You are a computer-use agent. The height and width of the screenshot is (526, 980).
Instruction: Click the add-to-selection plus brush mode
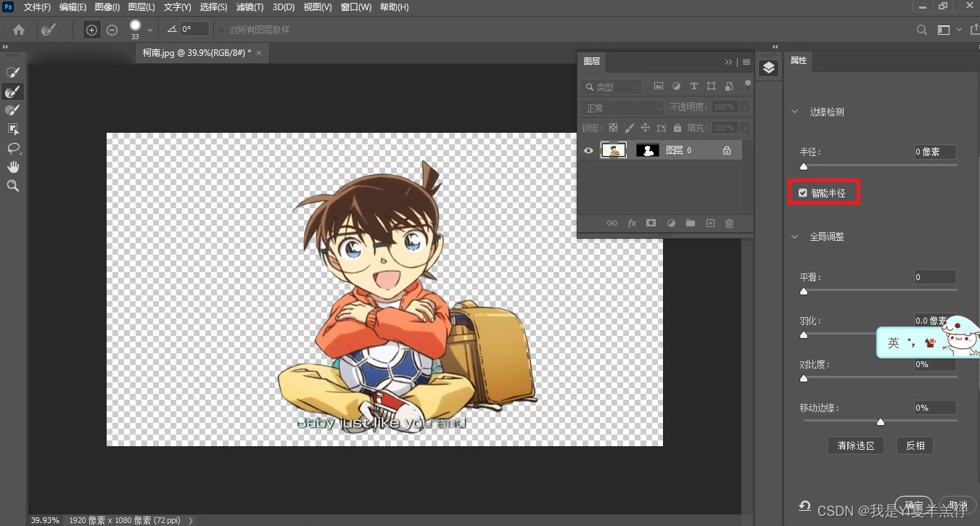point(91,30)
